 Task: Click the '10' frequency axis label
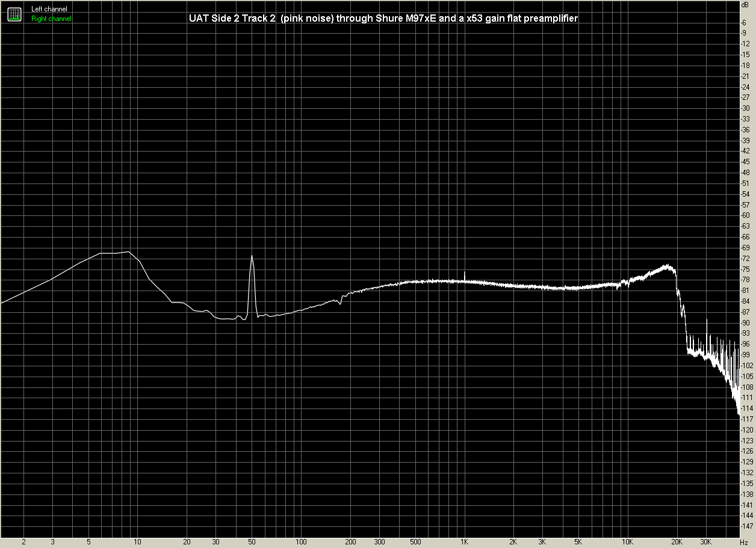point(137,542)
